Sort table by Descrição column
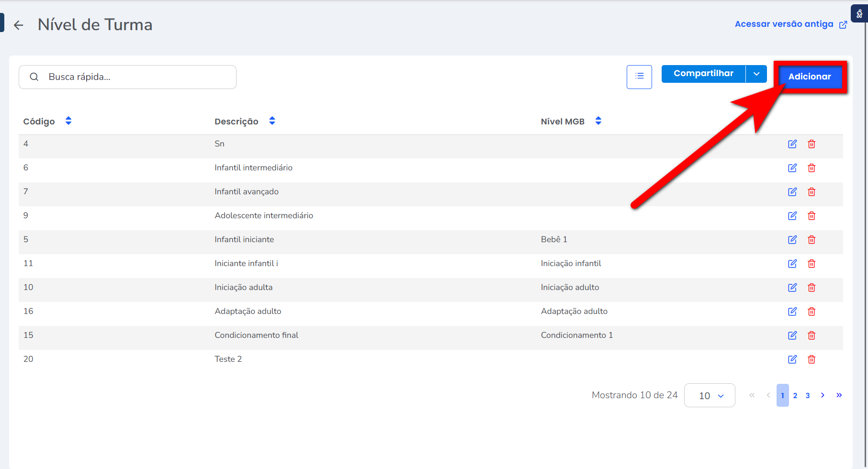 pos(272,121)
